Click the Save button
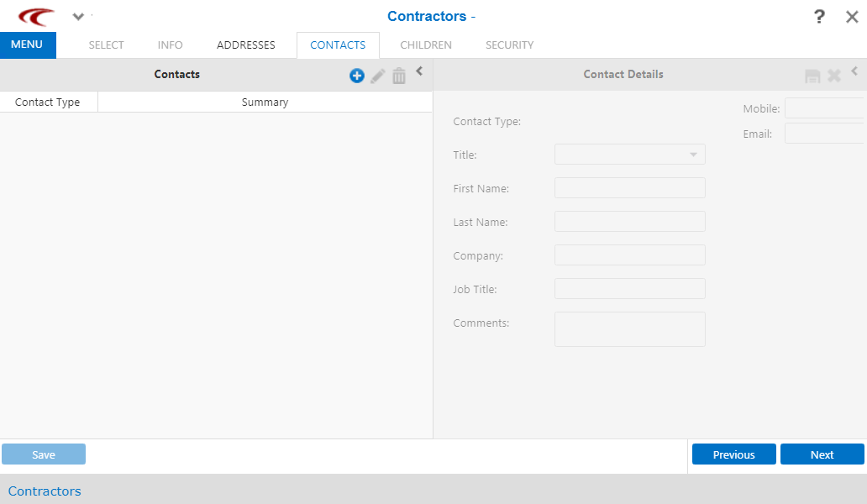Image resolution: width=867 pixels, height=504 pixels. click(43, 454)
